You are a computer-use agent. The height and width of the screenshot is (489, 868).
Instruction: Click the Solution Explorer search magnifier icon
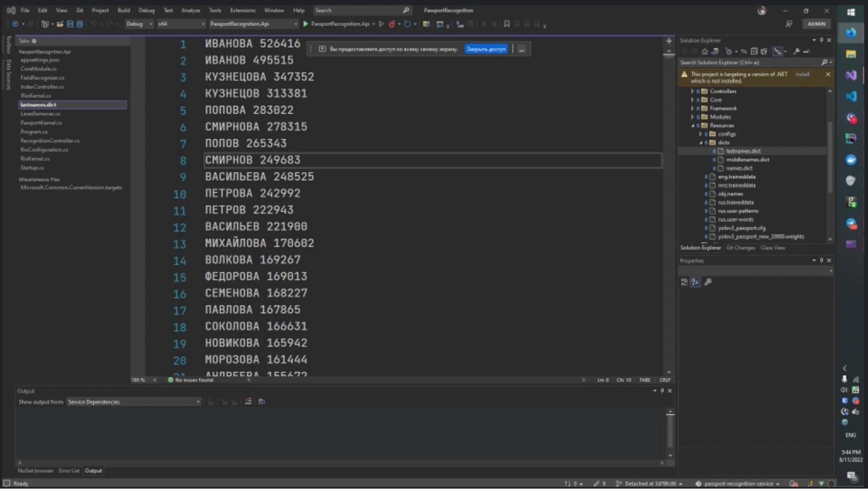click(824, 62)
